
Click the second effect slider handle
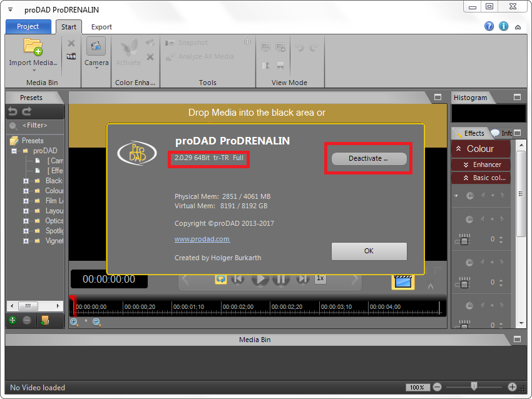[464, 284]
